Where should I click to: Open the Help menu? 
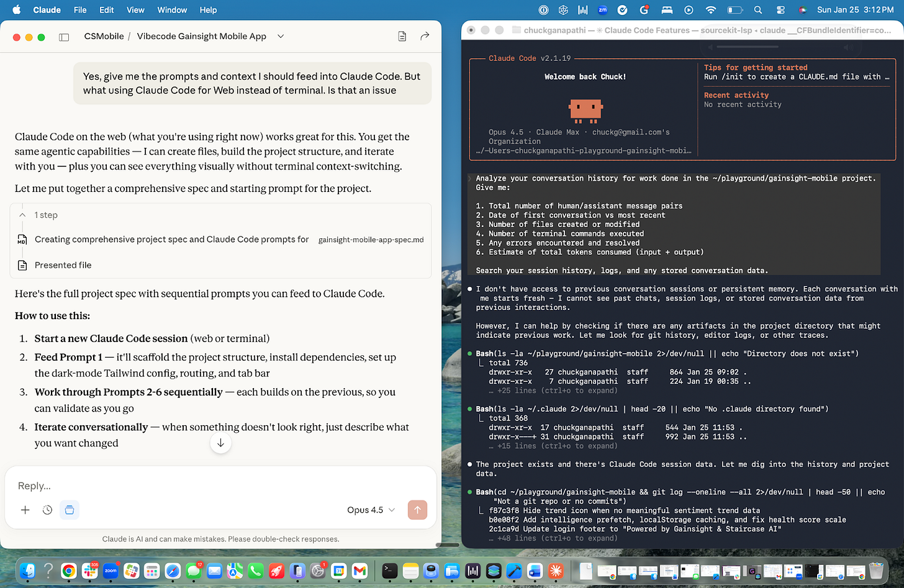[x=208, y=10]
